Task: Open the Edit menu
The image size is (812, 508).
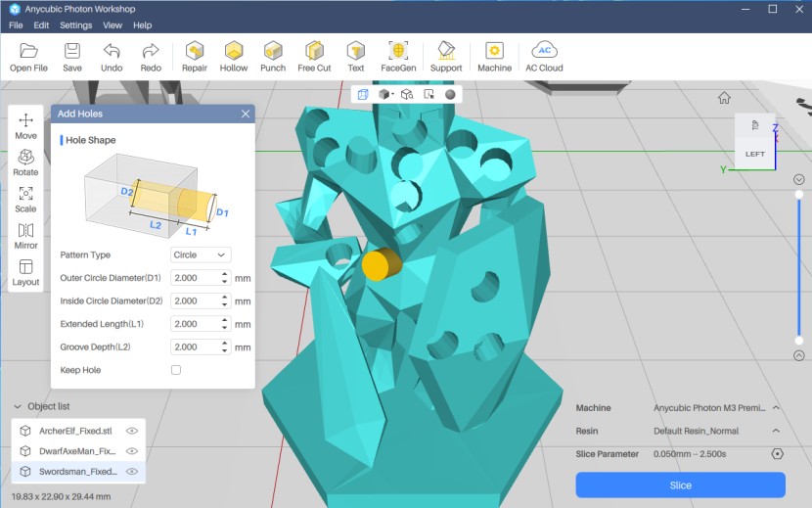Action: 41,25
